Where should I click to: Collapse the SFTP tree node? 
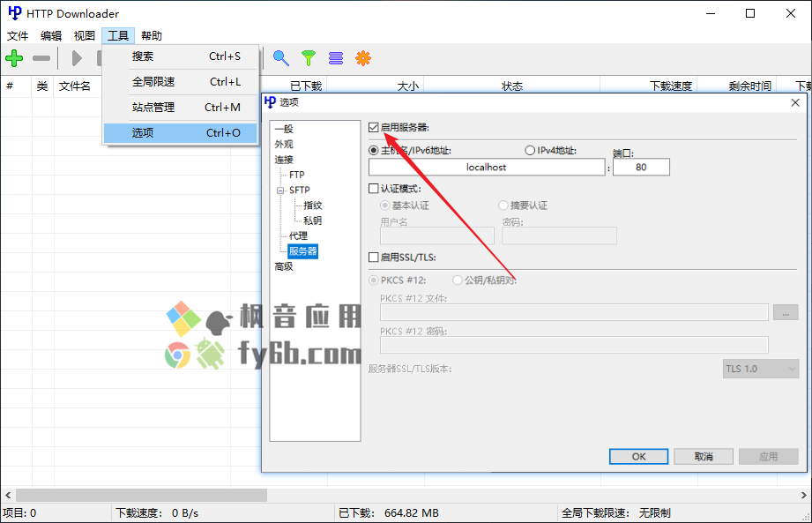click(x=280, y=191)
